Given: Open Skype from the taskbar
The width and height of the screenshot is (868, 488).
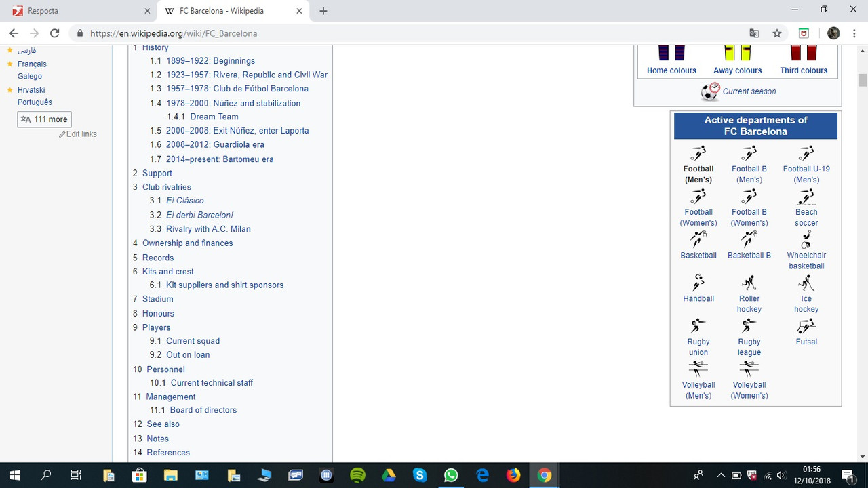Looking at the screenshot, I should point(420,475).
